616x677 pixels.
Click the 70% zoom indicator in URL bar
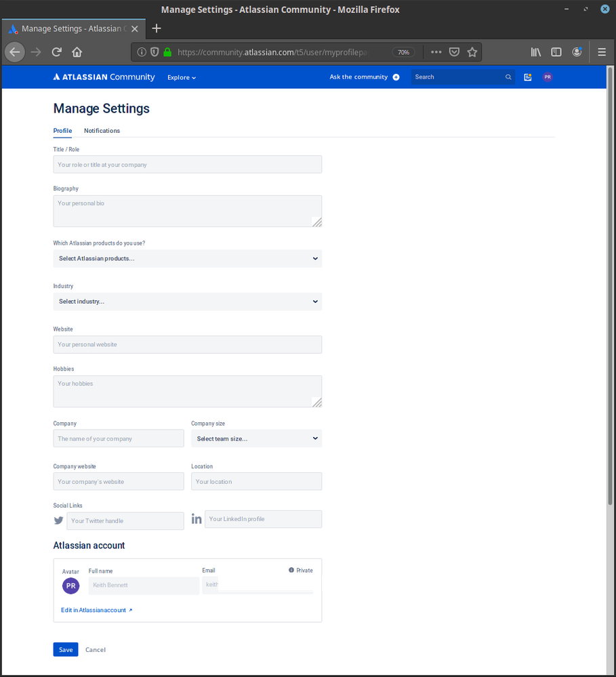pyautogui.click(x=403, y=52)
